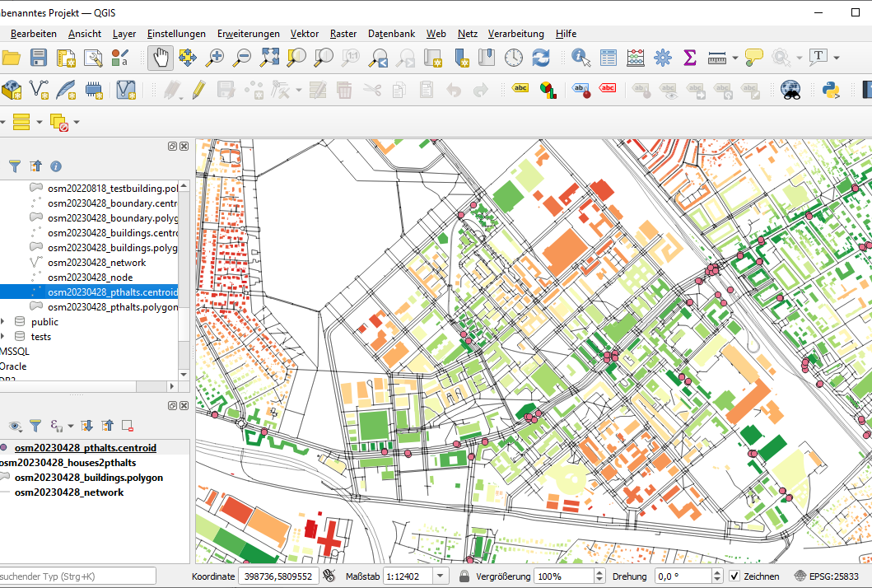Select the Measure Line ruler tool
Viewport: 872px width, 588px height.
(717, 58)
